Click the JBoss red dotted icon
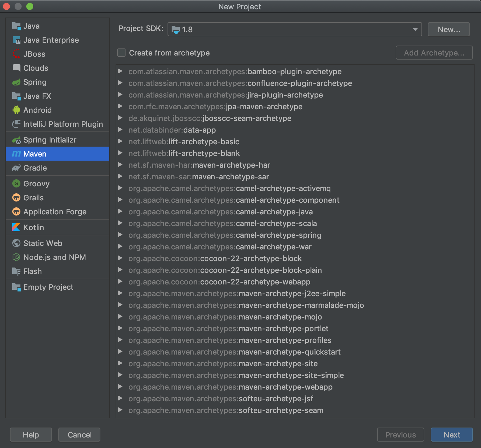 (16, 54)
